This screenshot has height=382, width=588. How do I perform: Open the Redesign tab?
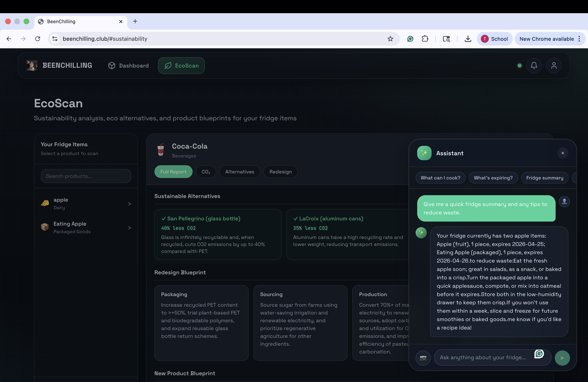[280, 172]
